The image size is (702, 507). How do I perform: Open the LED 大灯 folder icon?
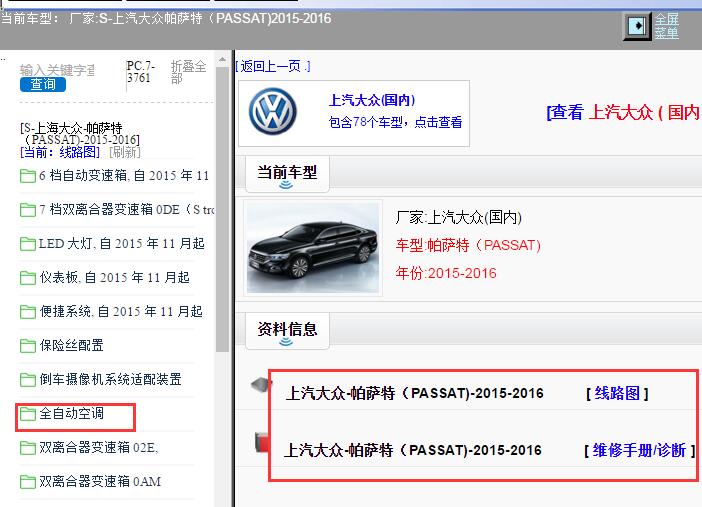[28, 244]
